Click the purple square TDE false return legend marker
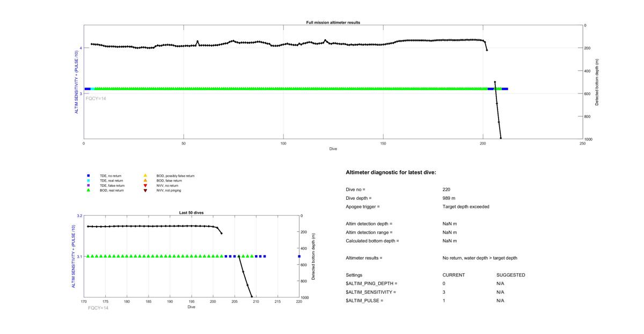Image resolution: width=644 pixels, height=334 pixels. 89,185
